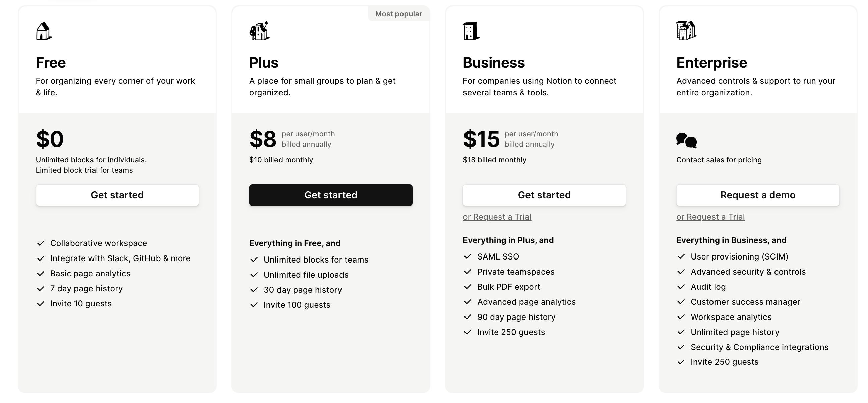Click the $15 Business price

pos(481,139)
